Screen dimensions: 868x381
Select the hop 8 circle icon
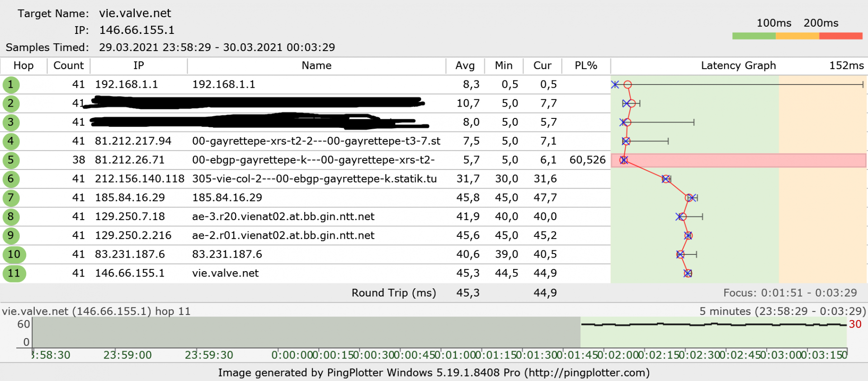tap(11, 217)
